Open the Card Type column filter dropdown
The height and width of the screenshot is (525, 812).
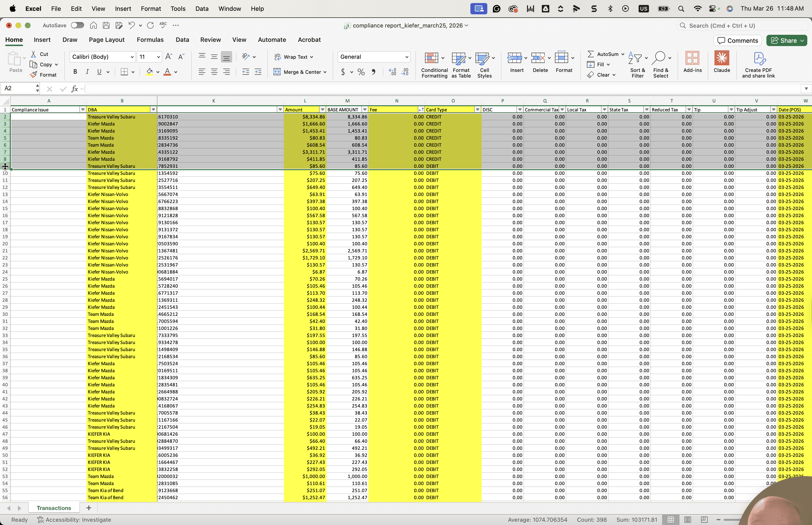pyautogui.click(x=477, y=110)
